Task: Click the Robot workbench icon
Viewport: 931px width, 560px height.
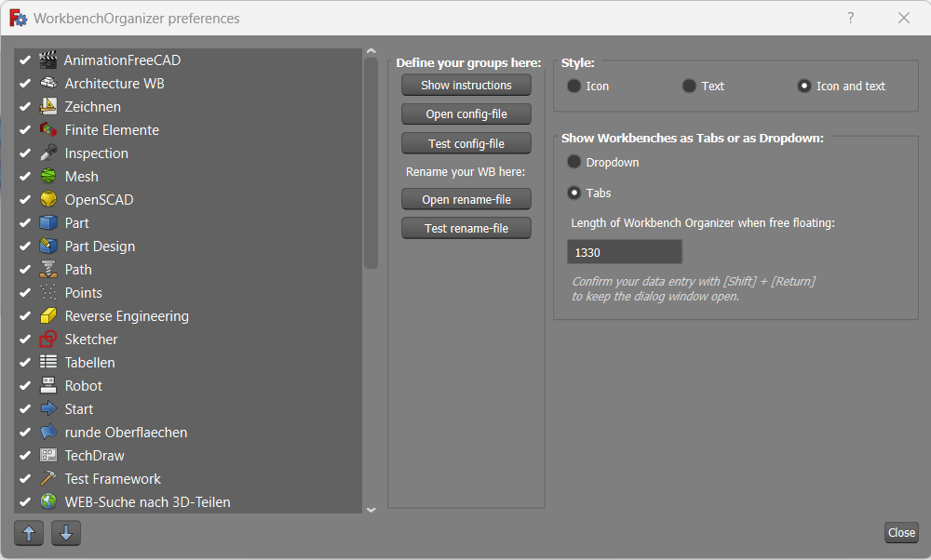Action: [x=48, y=386]
